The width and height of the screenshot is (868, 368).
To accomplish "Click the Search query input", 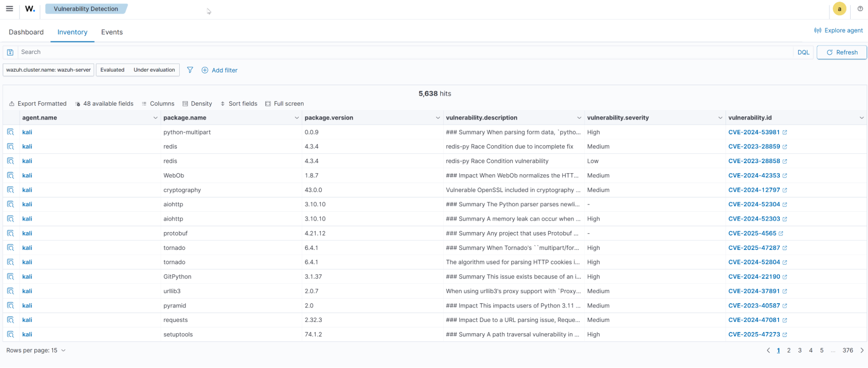I will coord(406,52).
